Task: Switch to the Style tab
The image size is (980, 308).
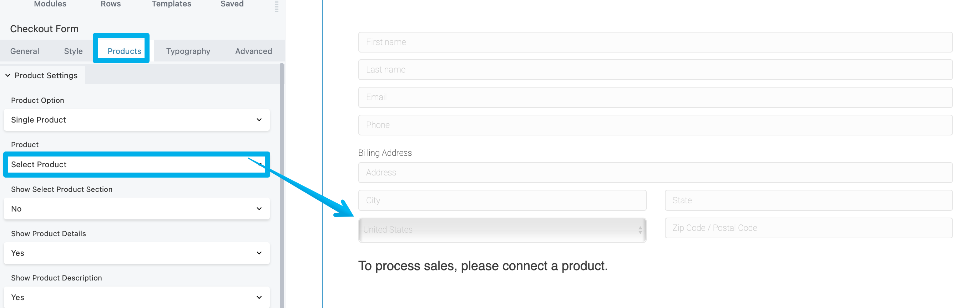Action: (x=73, y=51)
